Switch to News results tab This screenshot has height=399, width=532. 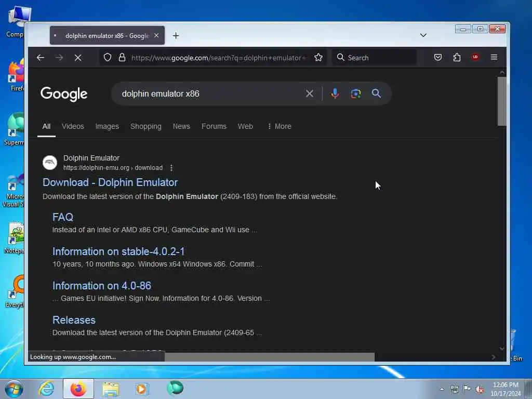[x=181, y=126]
